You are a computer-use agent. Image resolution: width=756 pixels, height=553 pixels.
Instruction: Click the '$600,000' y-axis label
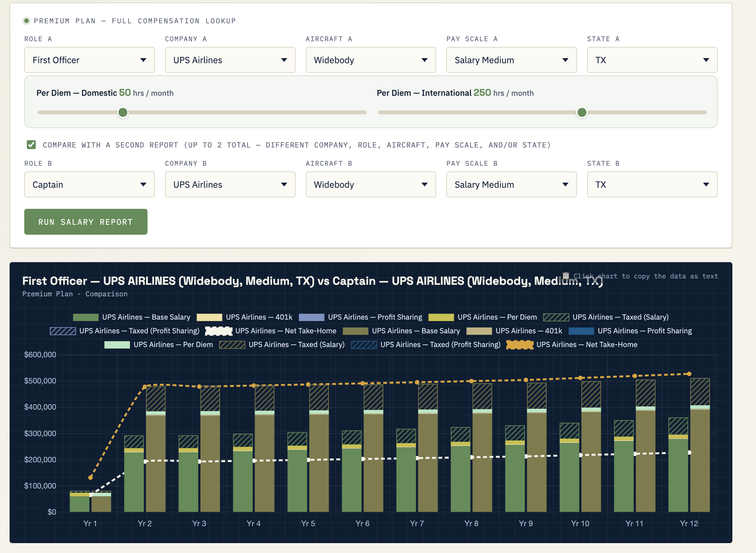(40, 354)
